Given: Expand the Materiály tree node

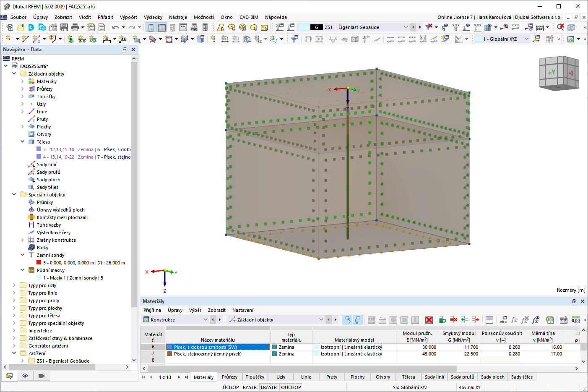Looking at the screenshot, I should tap(23, 81).
